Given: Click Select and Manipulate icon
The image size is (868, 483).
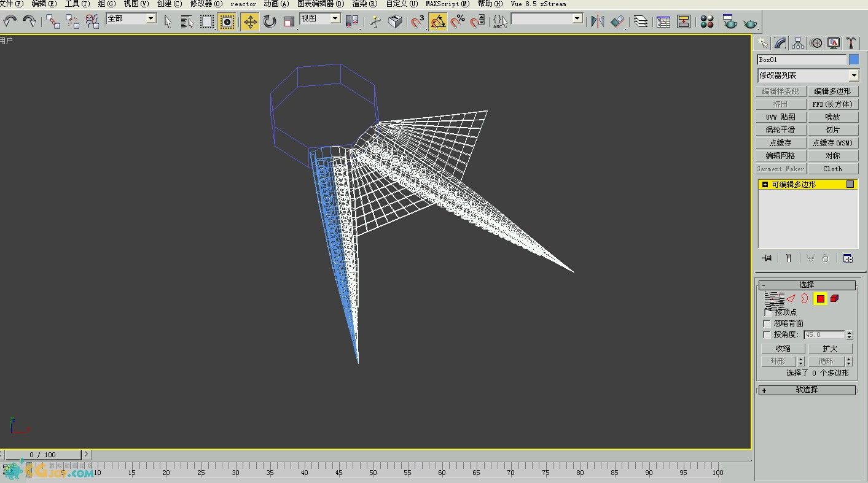Looking at the screenshot, I should pos(375,21).
